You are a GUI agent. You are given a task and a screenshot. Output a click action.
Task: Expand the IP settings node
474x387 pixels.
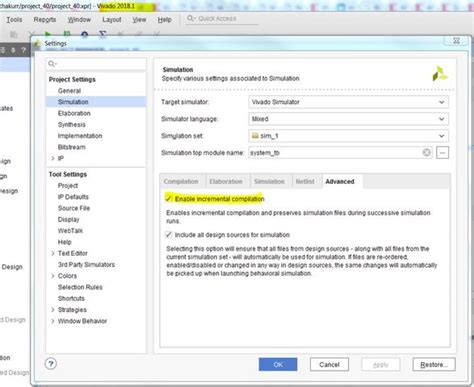click(53, 158)
